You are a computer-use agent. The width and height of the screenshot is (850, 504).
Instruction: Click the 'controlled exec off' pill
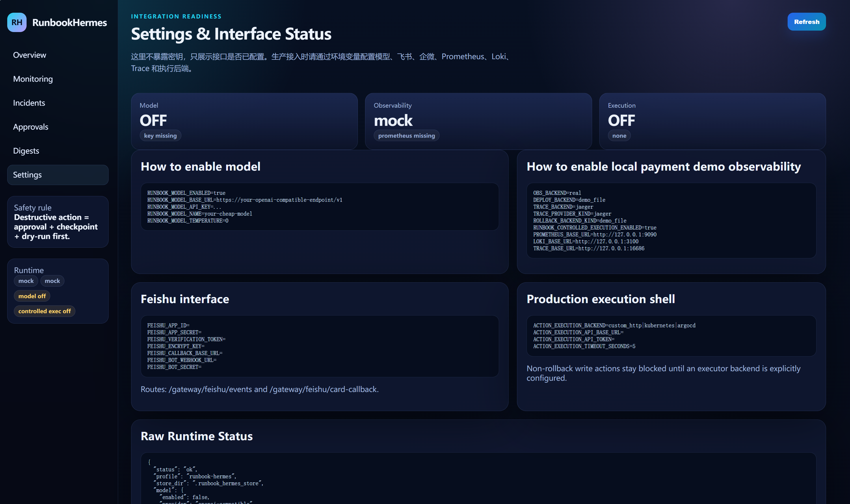(x=44, y=311)
